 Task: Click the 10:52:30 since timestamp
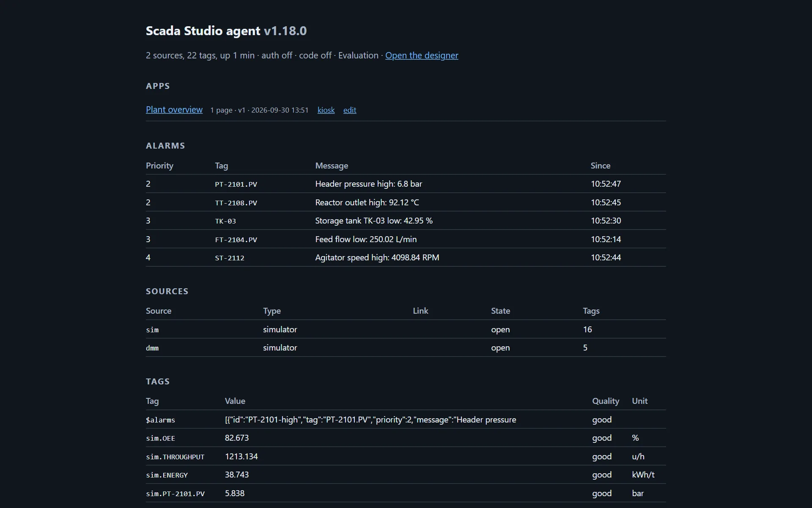pyautogui.click(x=606, y=221)
